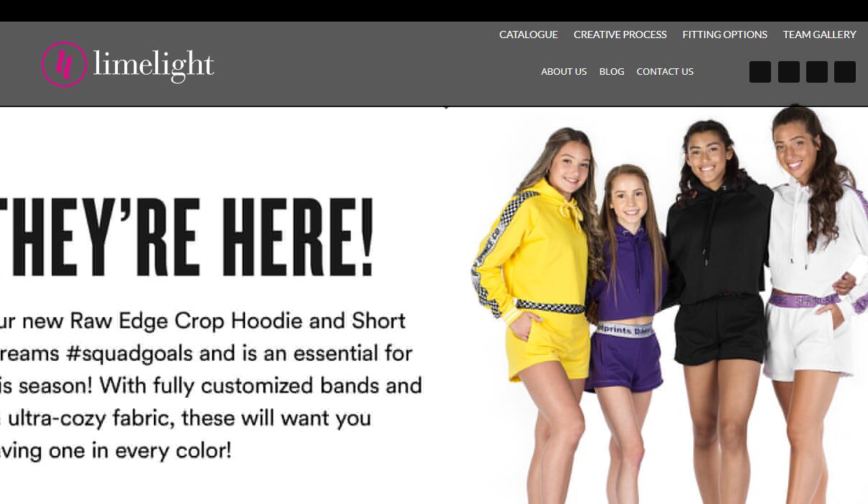Click the last black social icon square
The width and height of the screenshot is (868, 504).
[845, 72]
